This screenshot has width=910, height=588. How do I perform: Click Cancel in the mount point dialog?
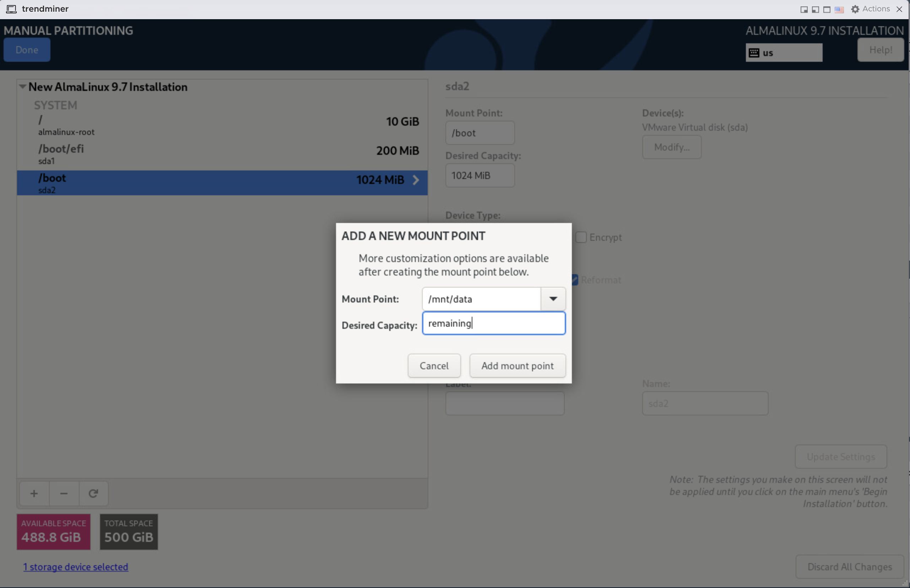click(x=434, y=366)
